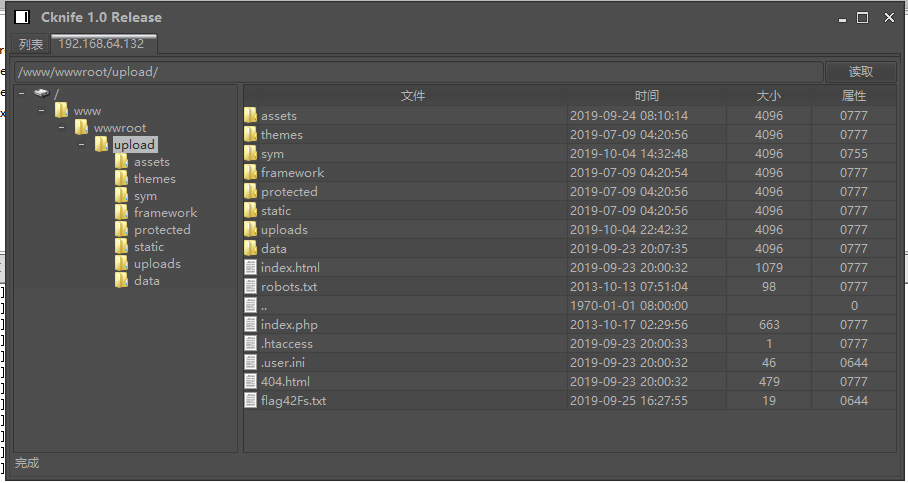908x483 pixels.
Task: Click the root drive icon in tree
Action: [x=42, y=93]
